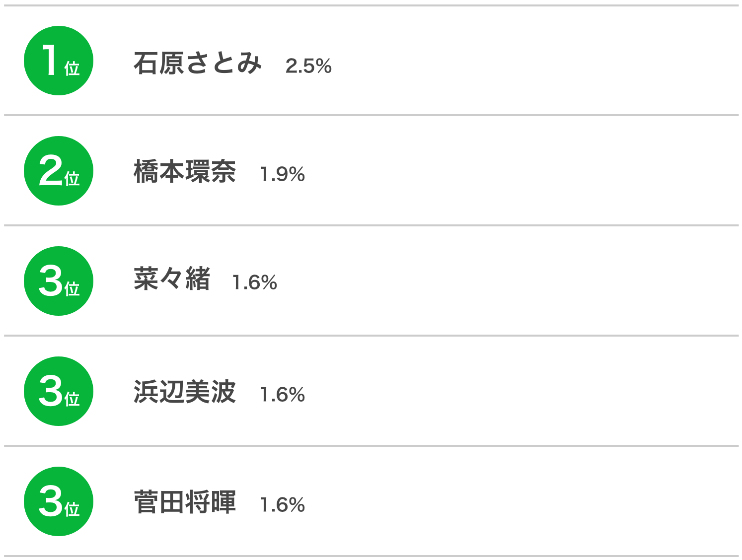742x560 pixels.
Task: Open the name 橋本環奈
Action: pos(185,172)
